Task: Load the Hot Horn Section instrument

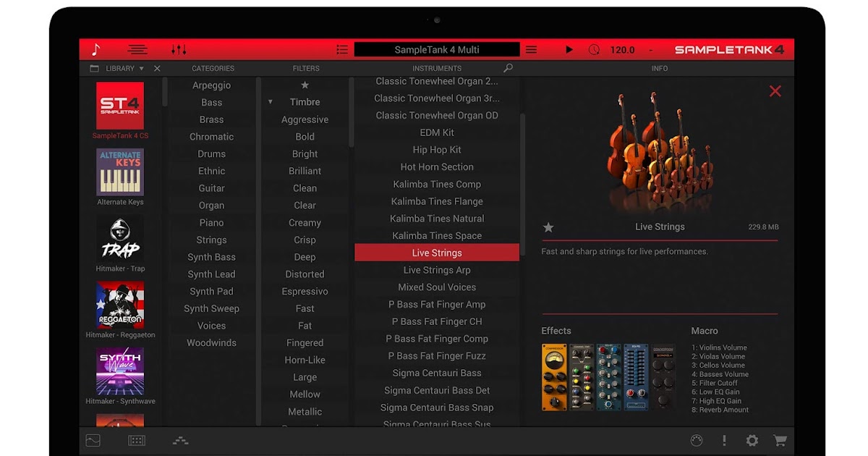Action: 437,167
